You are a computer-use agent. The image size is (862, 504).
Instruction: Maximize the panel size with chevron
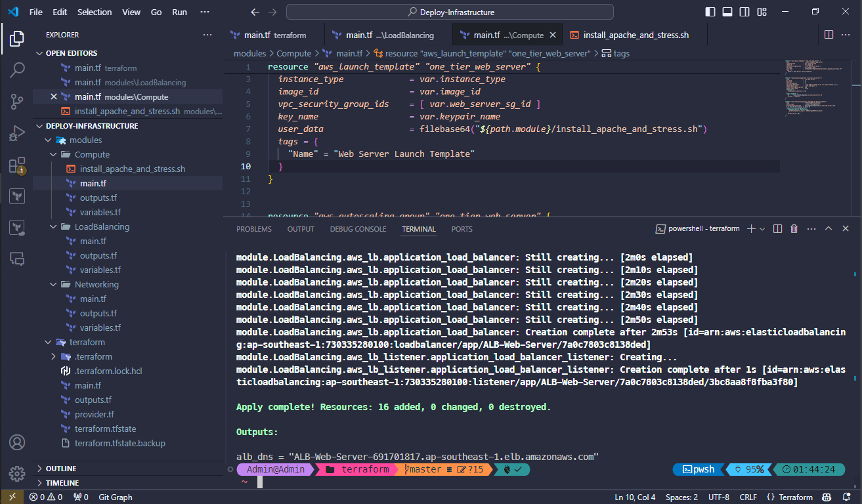click(x=829, y=229)
